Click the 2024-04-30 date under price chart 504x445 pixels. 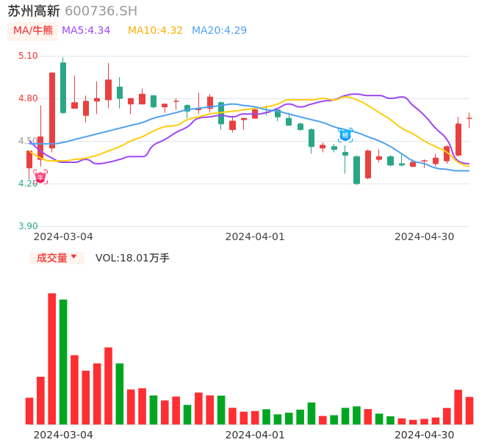425,236
